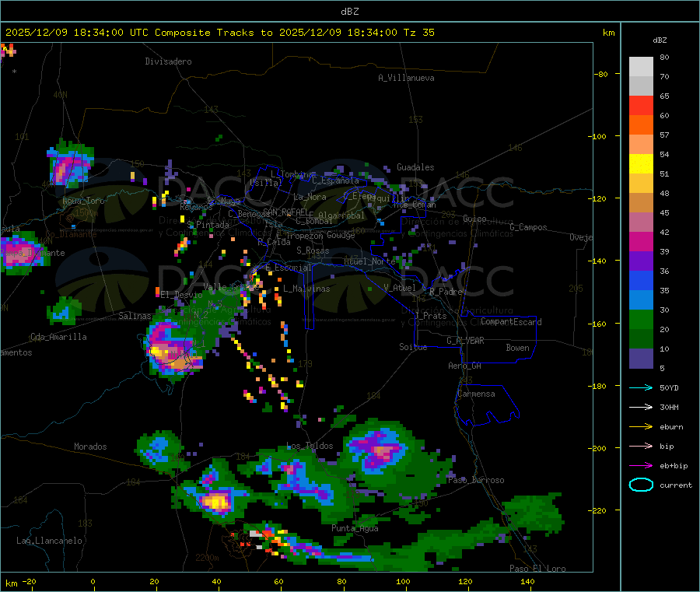
Task: Click the Cda_Amarilla map label
Action: pos(58,337)
